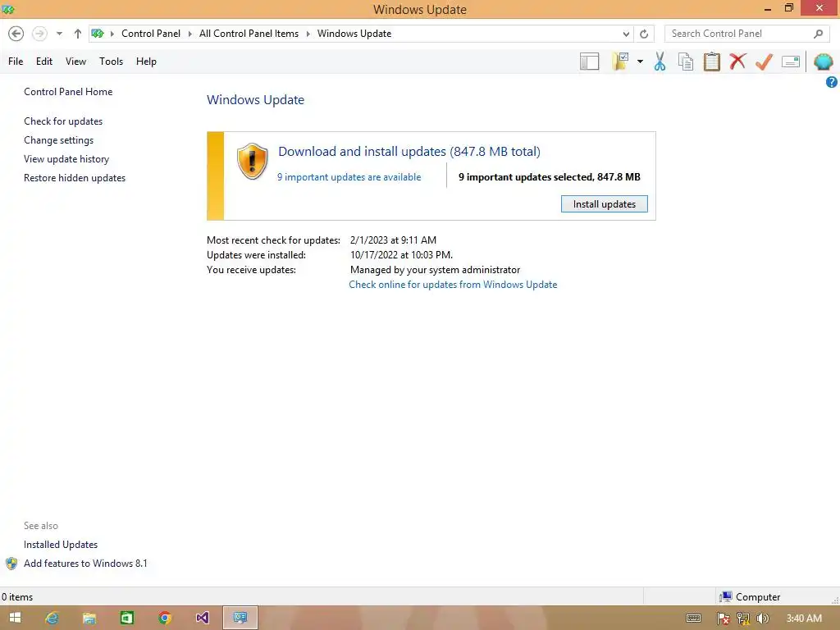Open the touch keyboard tray icon
The image size is (840, 630).
pos(694,619)
